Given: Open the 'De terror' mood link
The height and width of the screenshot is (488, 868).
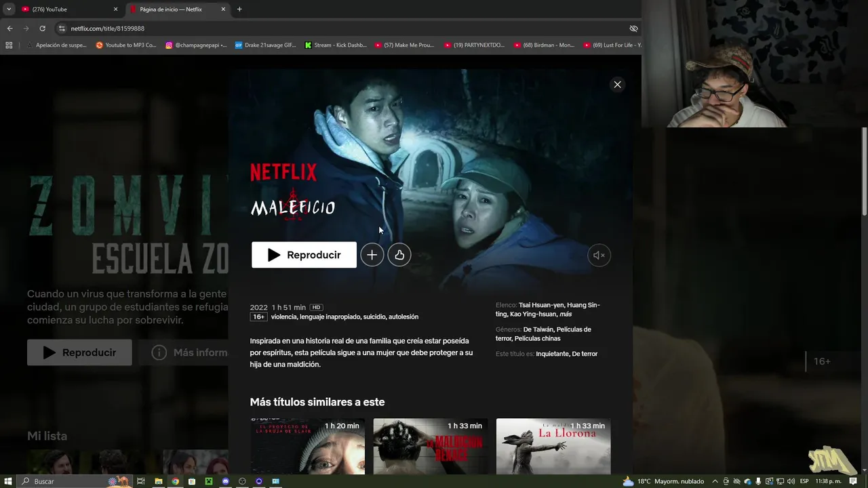Looking at the screenshot, I should (x=585, y=354).
